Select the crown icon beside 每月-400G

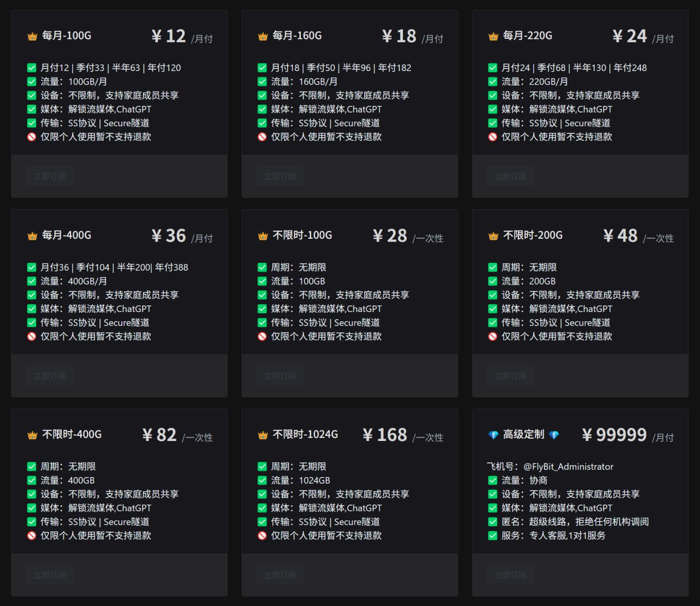point(32,236)
